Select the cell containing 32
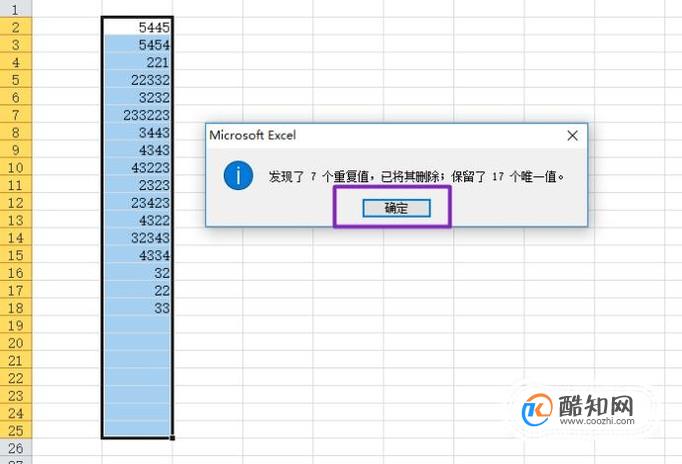 (137, 273)
